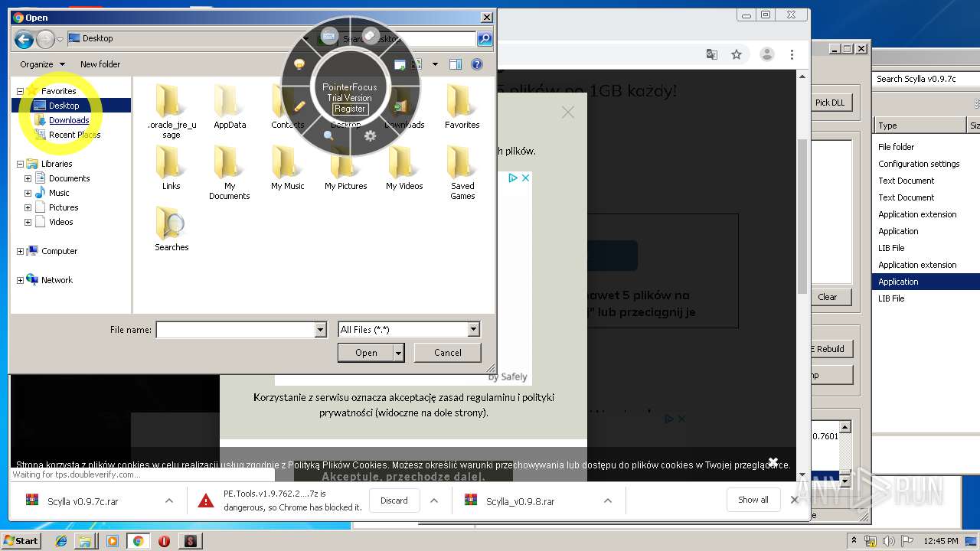This screenshot has width=980, height=551.
Task: Go back in Open dialog
Action: [x=24, y=39]
